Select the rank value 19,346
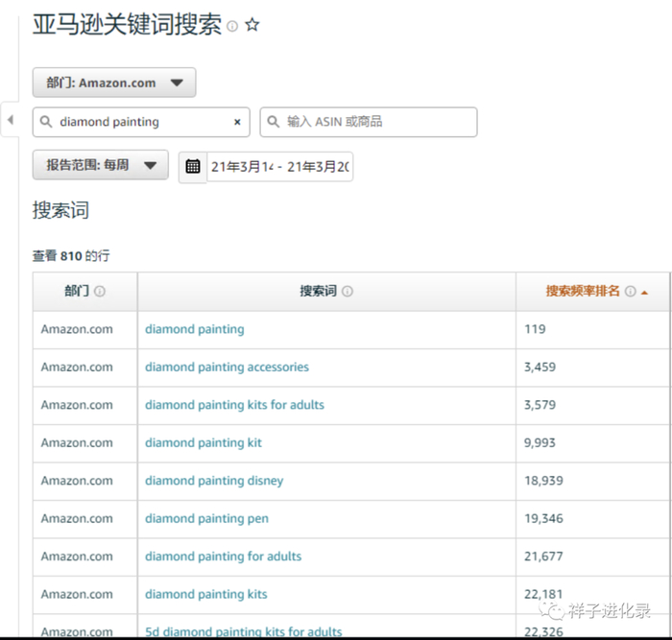672x640 pixels. pyautogui.click(x=543, y=519)
